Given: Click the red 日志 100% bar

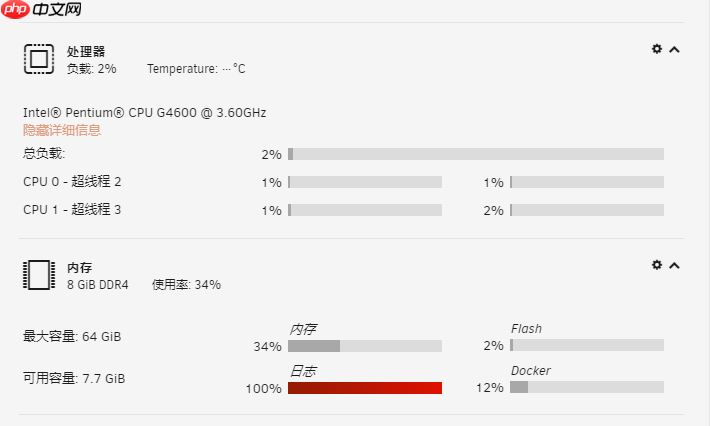Looking at the screenshot, I should pyautogui.click(x=365, y=388).
